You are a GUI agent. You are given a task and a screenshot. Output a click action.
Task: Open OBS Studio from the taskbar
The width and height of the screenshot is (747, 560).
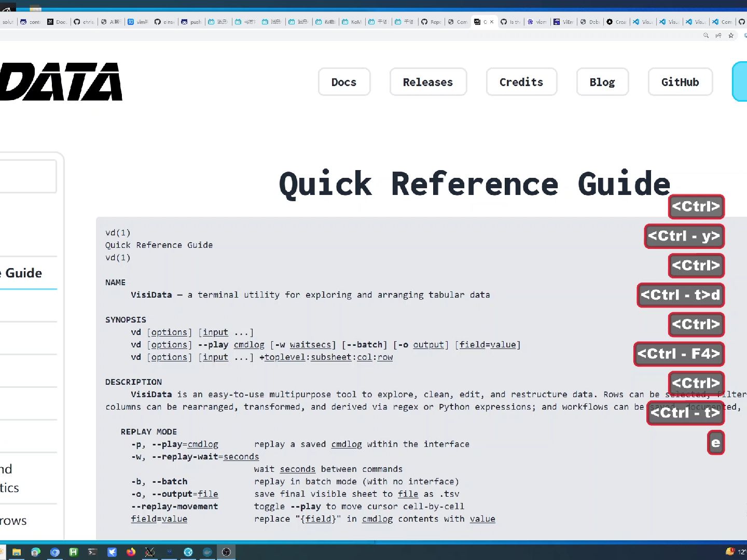pos(226,552)
